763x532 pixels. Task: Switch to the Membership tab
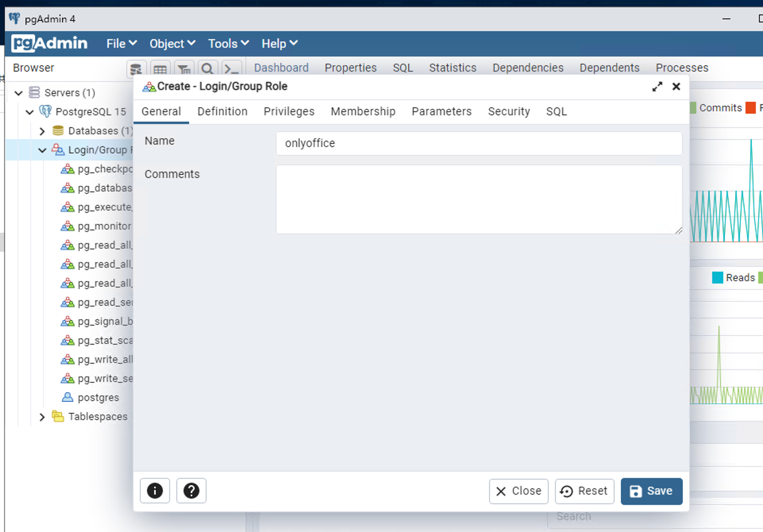(363, 112)
